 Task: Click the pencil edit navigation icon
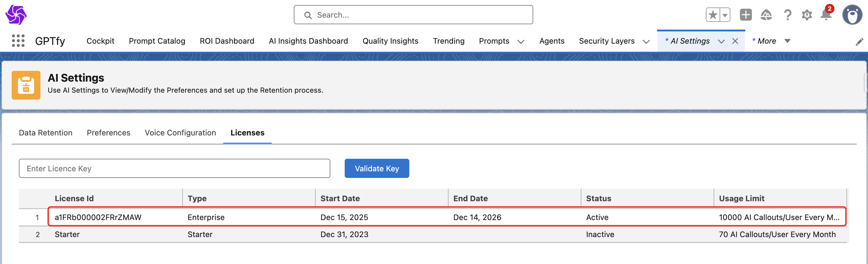click(x=859, y=42)
